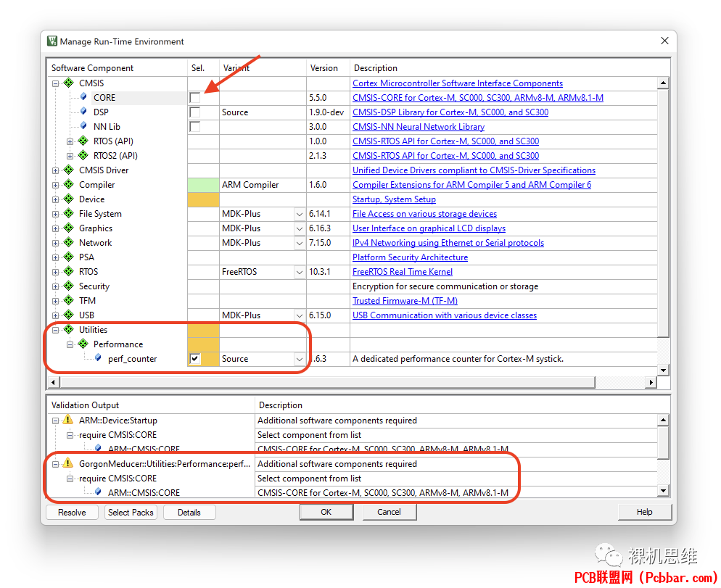Open the Platform Security Architecture link
Screen dimensions: 721x588
410,257
